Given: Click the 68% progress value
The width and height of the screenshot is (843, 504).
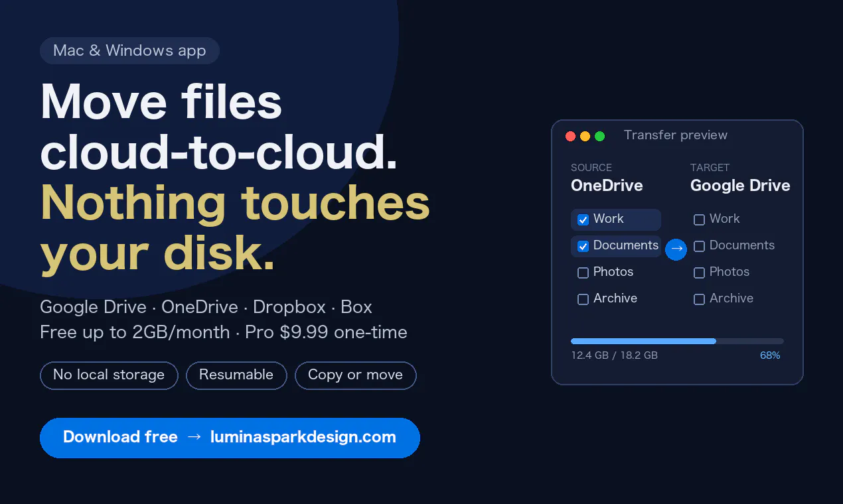Looking at the screenshot, I should click(x=770, y=355).
